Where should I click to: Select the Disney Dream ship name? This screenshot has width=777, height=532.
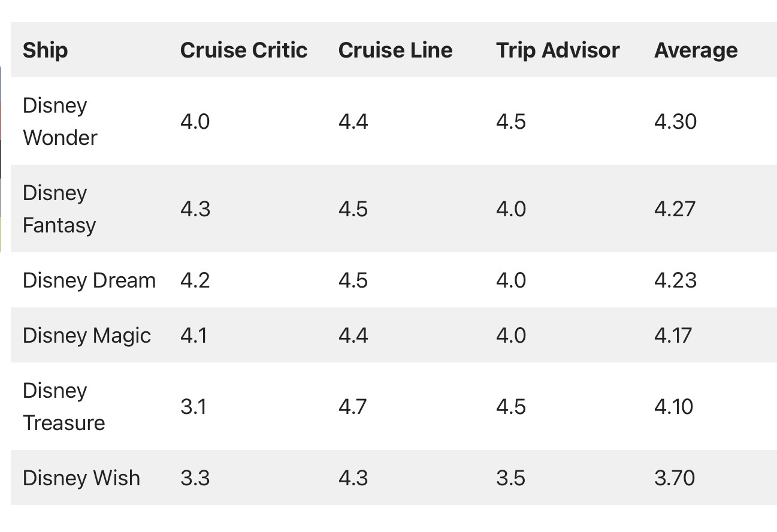pyautogui.click(x=89, y=280)
